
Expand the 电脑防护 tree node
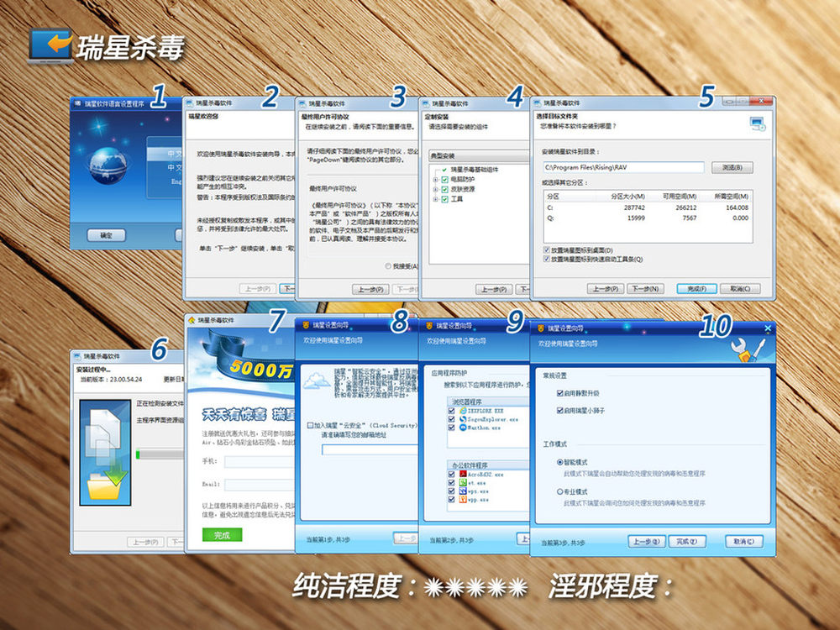(435, 180)
